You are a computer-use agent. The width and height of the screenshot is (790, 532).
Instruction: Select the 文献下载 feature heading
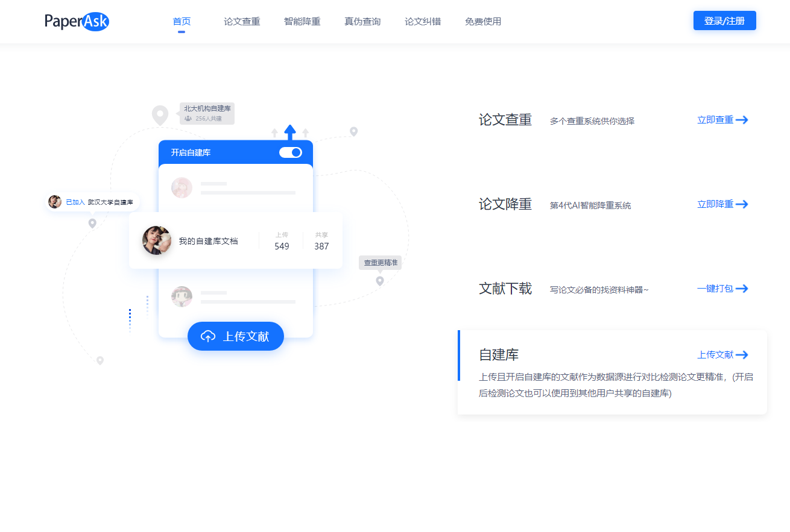505,289
